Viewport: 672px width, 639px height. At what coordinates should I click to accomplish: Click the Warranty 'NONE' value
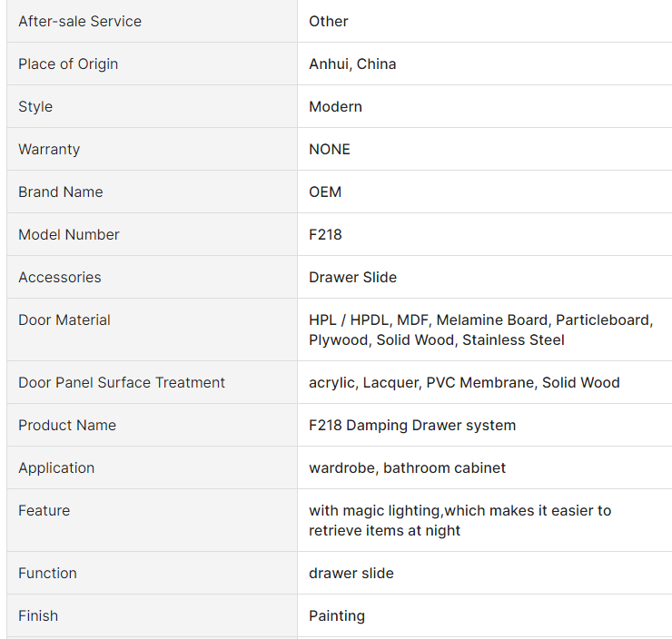(330, 150)
